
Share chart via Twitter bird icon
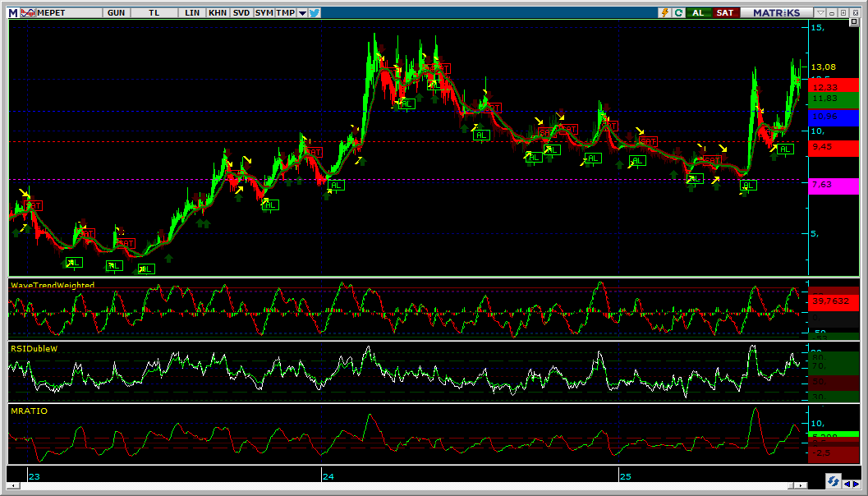[x=315, y=12]
